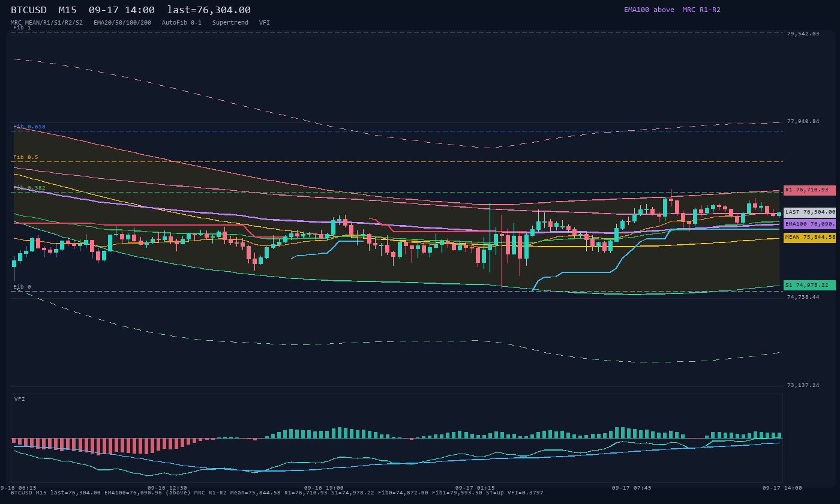Click the 09-17 07:45 time axis label
Image resolution: width=840 pixels, height=504 pixels.
pos(632,488)
